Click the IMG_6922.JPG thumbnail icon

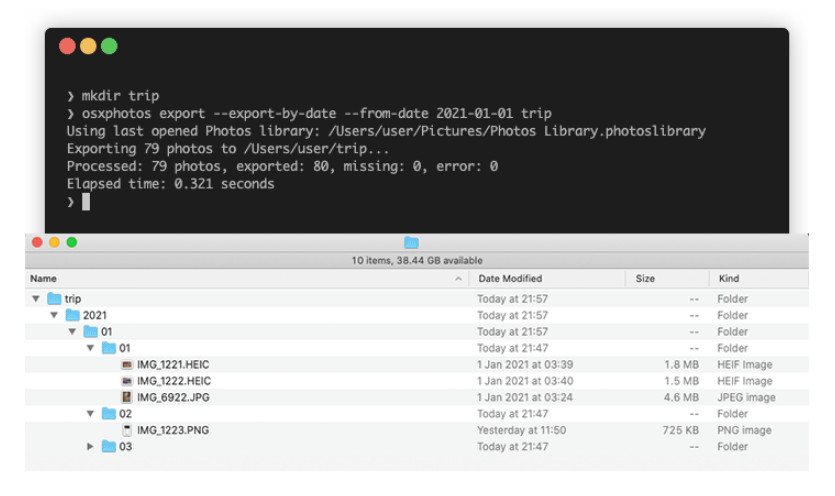click(126, 397)
